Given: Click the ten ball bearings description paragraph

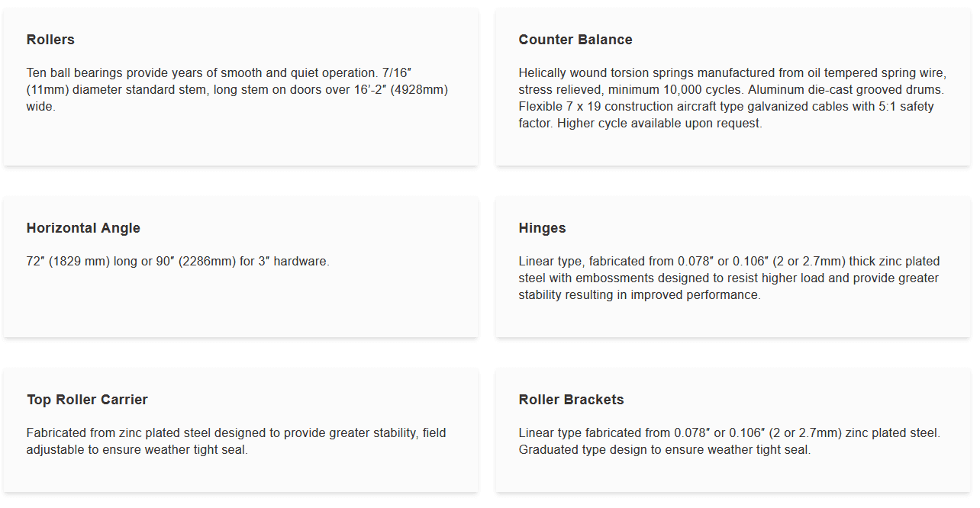Looking at the screenshot, I should 237,90.
